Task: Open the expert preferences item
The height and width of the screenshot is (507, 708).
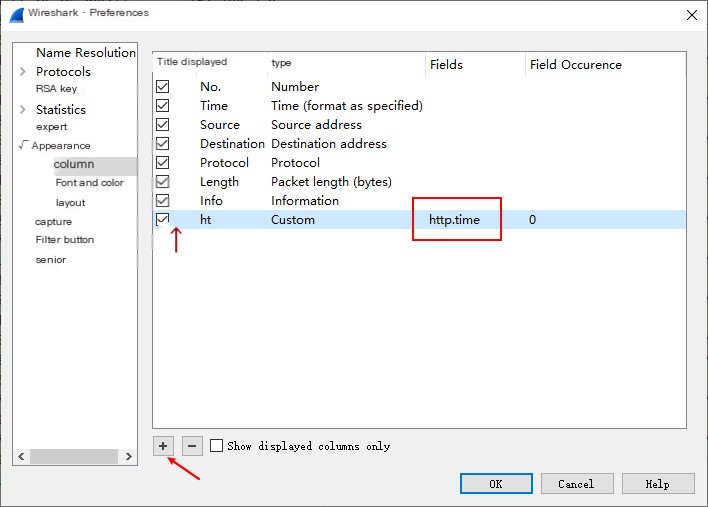Action: (x=51, y=127)
